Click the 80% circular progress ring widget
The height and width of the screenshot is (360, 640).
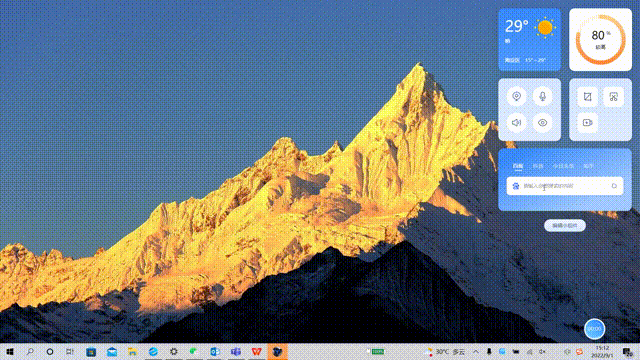[600, 40]
